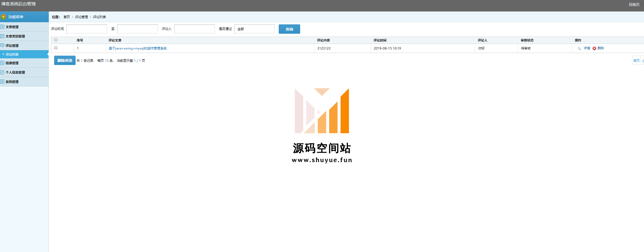Click comment content cell 3123123
The height and width of the screenshot is (252, 644).
pos(324,48)
